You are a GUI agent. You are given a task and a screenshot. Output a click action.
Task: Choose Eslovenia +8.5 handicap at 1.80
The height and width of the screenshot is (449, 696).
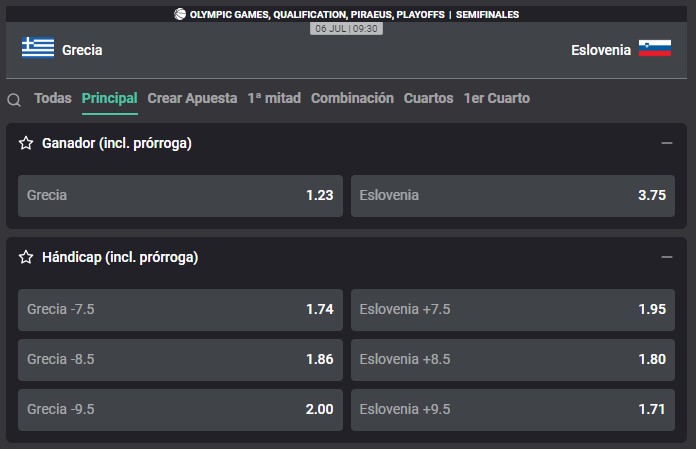[x=512, y=359]
